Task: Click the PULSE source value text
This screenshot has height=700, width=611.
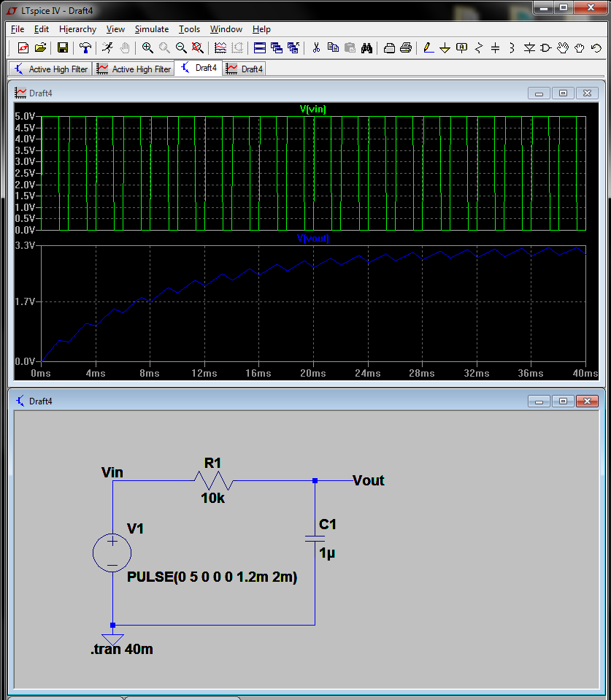Action: coord(212,577)
